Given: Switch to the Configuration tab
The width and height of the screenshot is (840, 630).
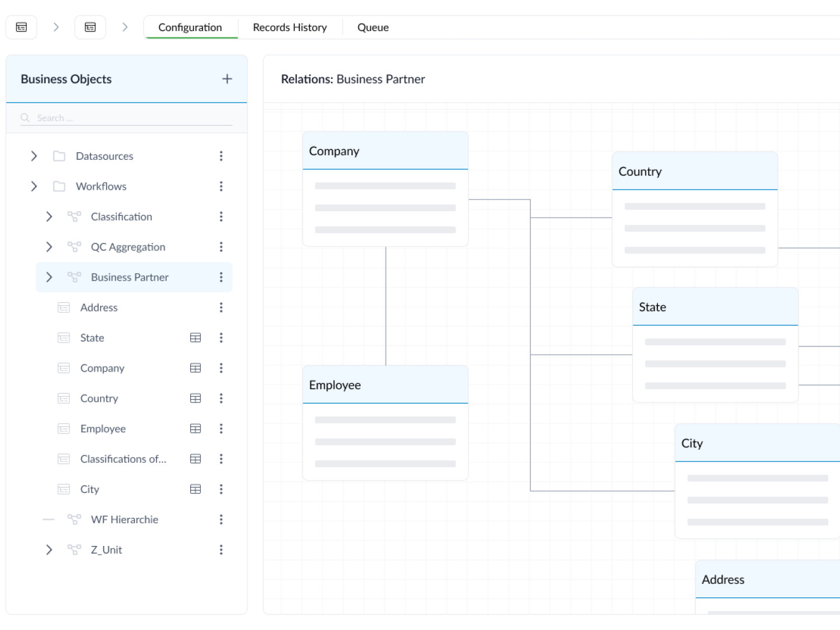Looking at the screenshot, I should point(190,27).
